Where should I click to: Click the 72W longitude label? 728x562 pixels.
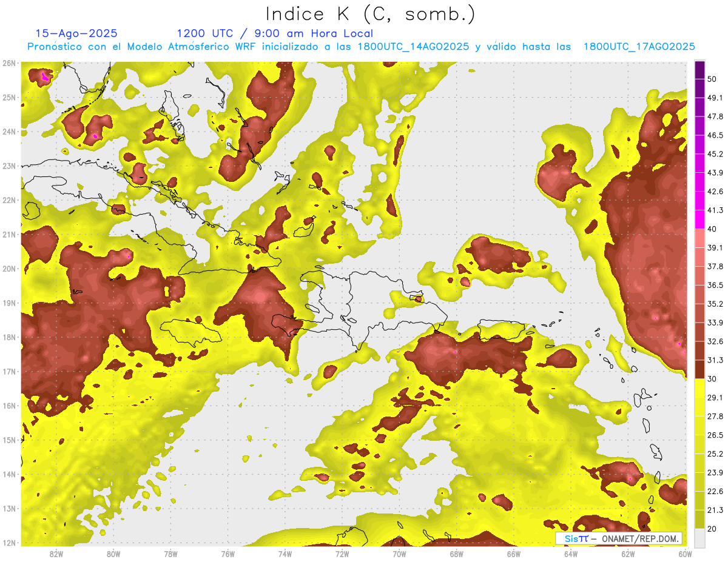pos(342,554)
